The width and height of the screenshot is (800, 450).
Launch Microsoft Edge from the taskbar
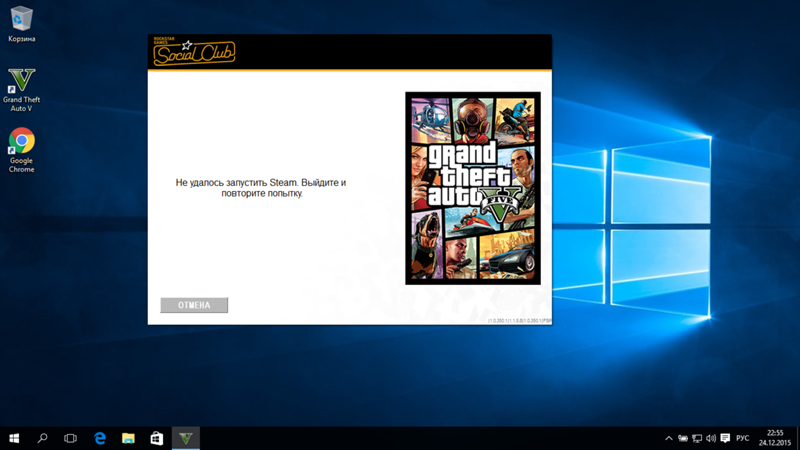point(99,438)
